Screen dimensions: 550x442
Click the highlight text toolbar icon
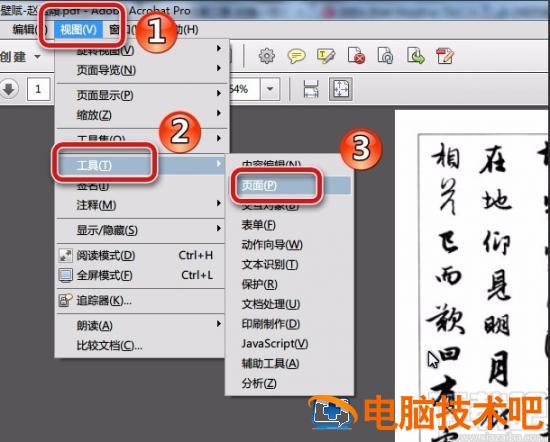pyautogui.click(x=326, y=56)
